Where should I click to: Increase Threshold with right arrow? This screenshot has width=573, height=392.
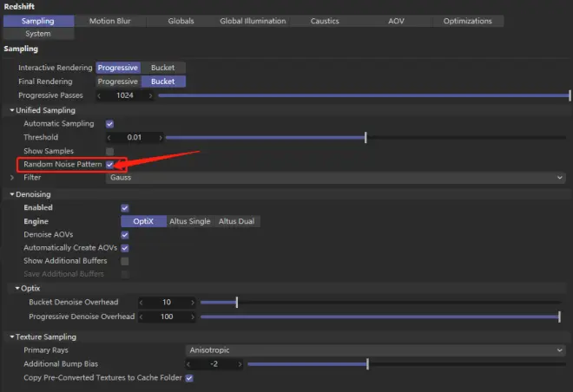coord(160,138)
